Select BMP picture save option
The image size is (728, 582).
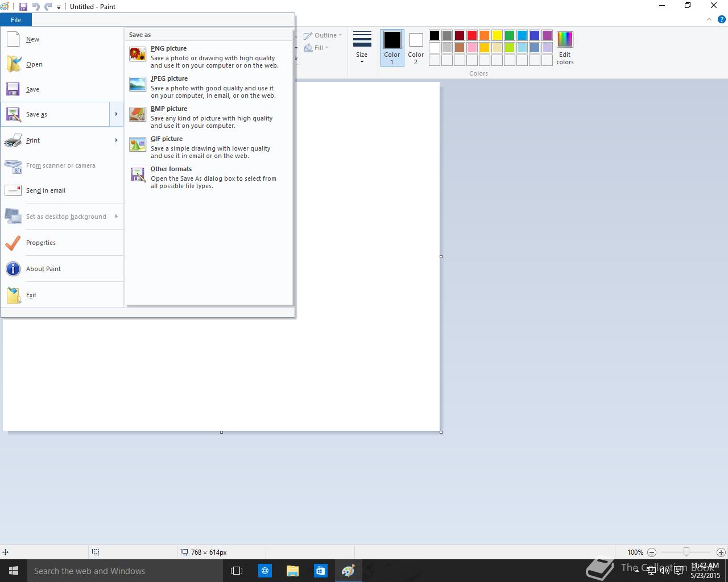point(209,117)
